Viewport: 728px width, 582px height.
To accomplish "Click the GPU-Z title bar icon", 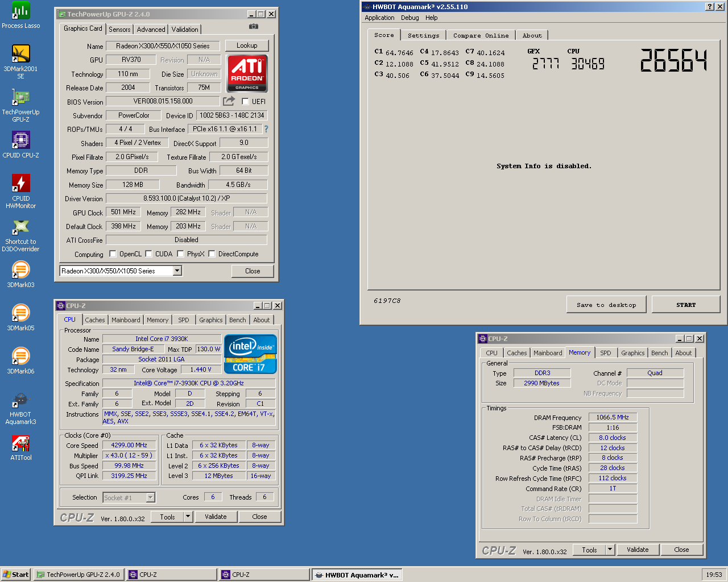I will coord(62,14).
